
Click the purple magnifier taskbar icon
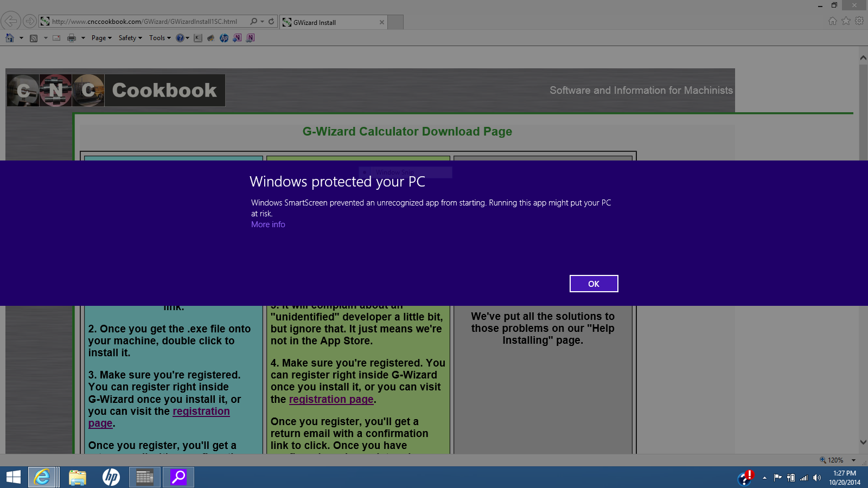click(178, 477)
